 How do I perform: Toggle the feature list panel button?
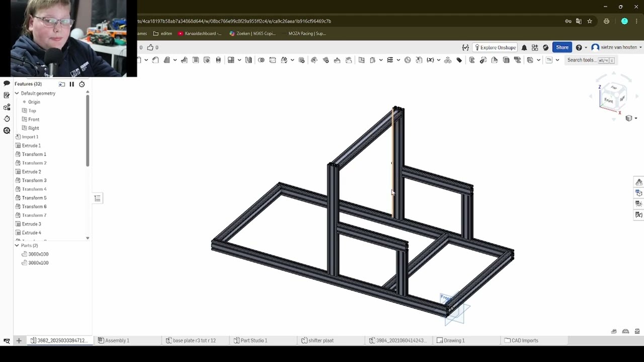coord(98,198)
